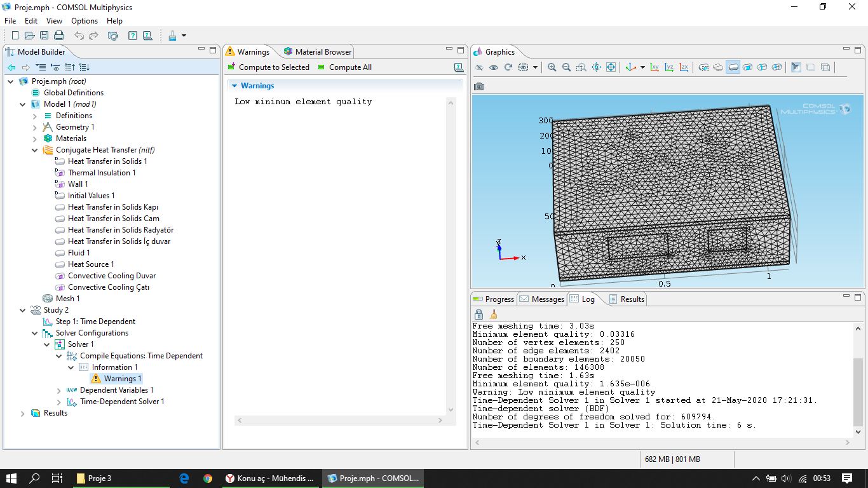The image size is (868, 488).
Task: Open the view hidden objects dropdown arrow
Action: click(535, 67)
